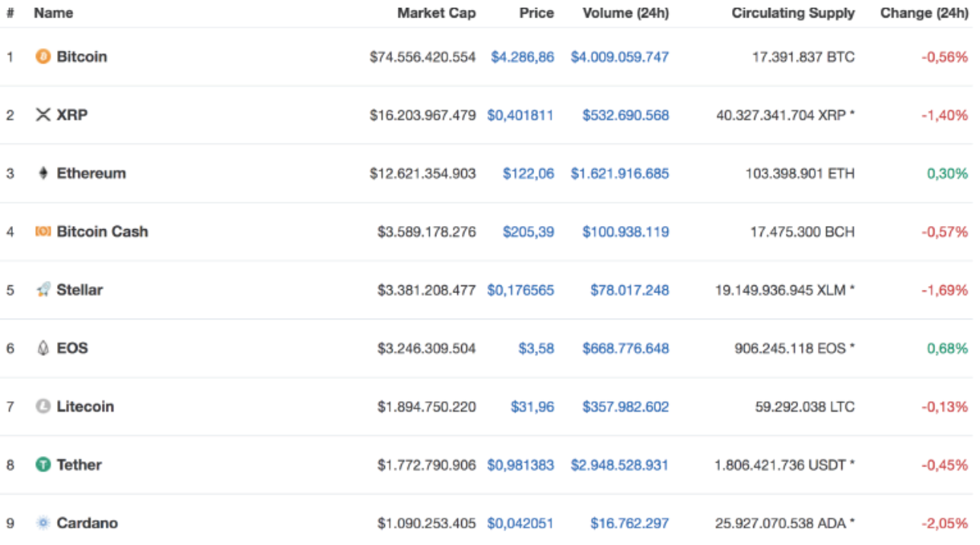Open the Stellar coin name link
980x545 pixels.
pos(79,289)
